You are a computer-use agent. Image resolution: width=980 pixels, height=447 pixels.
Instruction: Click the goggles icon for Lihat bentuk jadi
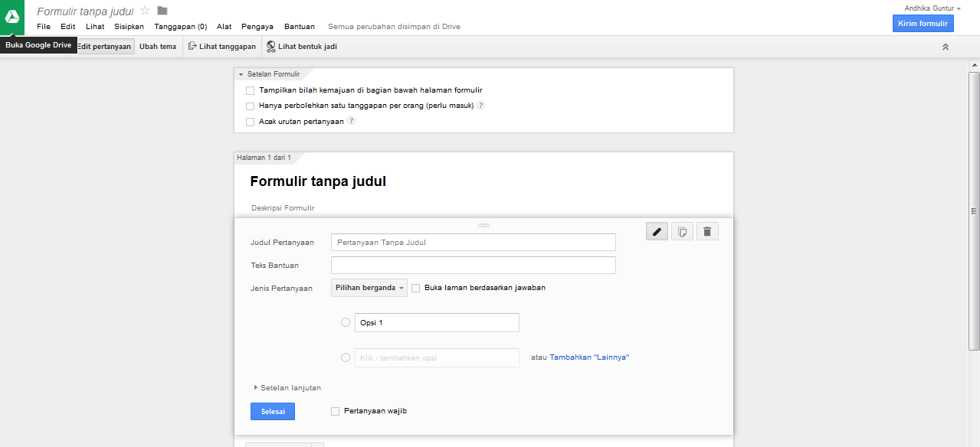coord(270,46)
